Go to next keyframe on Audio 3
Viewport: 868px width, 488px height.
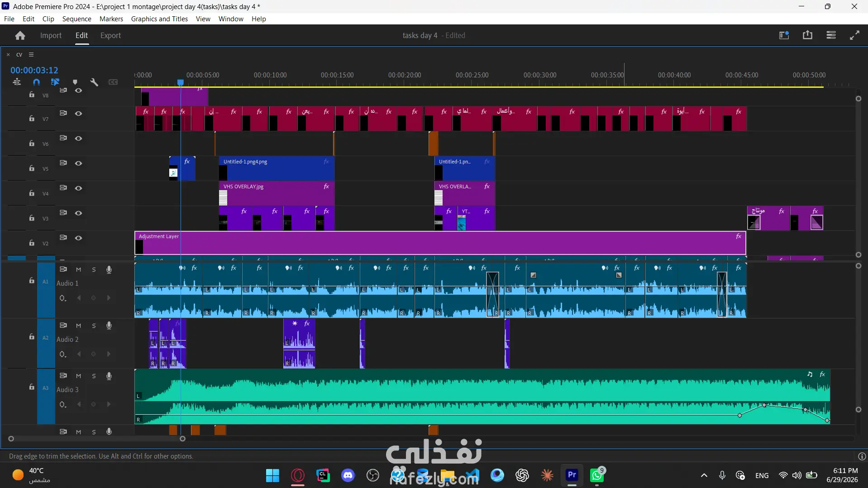tap(109, 404)
